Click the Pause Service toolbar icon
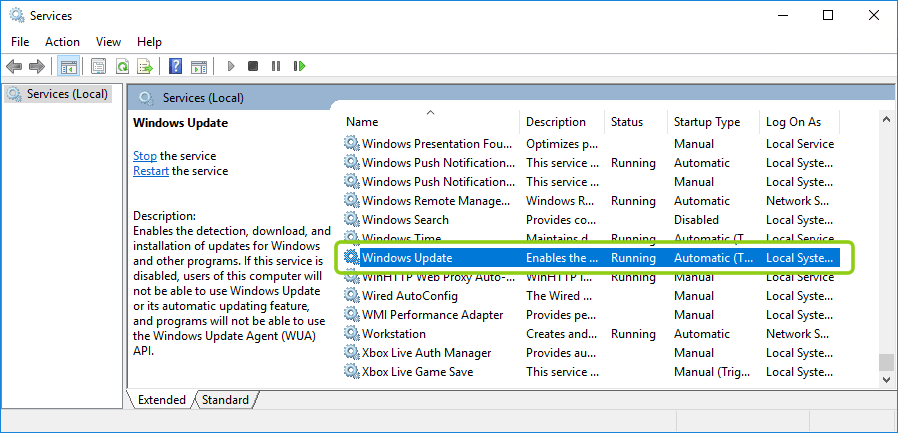 pos(276,67)
